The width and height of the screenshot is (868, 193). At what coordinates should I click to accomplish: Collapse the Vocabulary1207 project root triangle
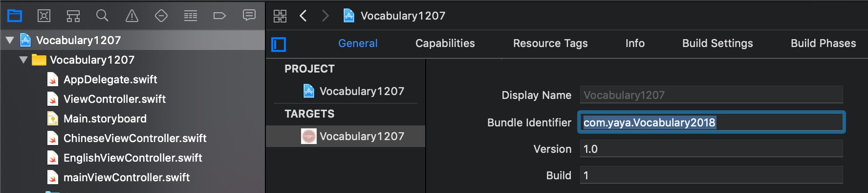pyautogui.click(x=10, y=40)
